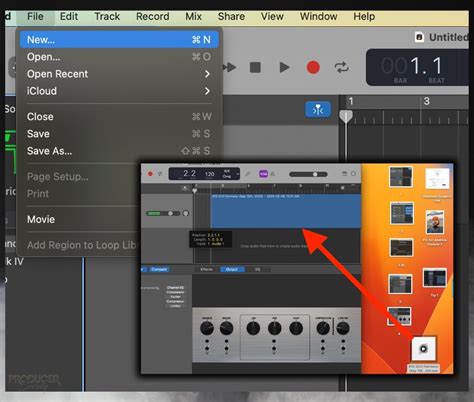Open the Mix menu
Screen dimensions: 474x402
pyautogui.click(x=193, y=16)
